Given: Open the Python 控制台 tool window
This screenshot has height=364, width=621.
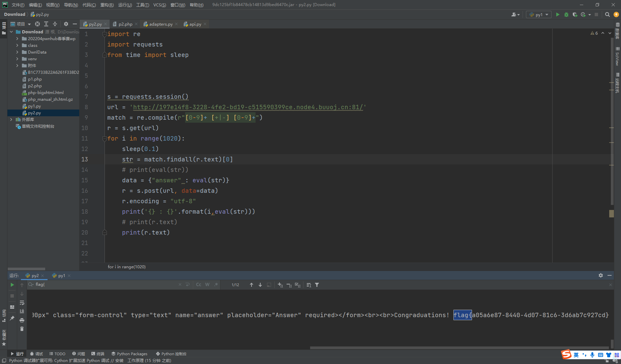Looking at the screenshot, I should tap(171, 354).
